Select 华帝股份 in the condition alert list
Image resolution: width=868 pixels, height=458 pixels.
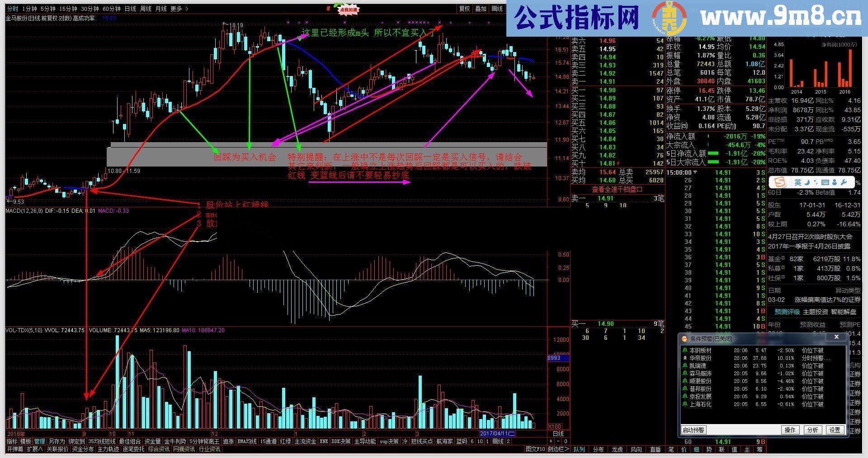[x=700, y=358]
